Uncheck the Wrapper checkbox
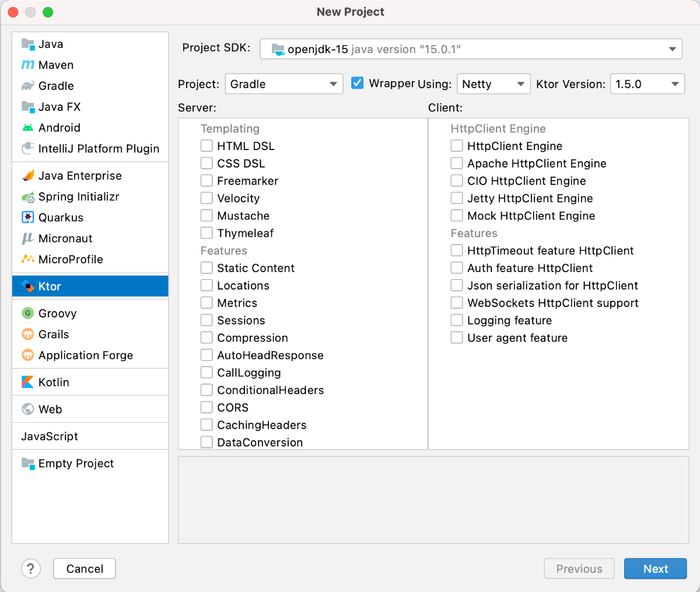Image resolution: width=700 pixels, height=592 pixels. [x=358, y=83]
